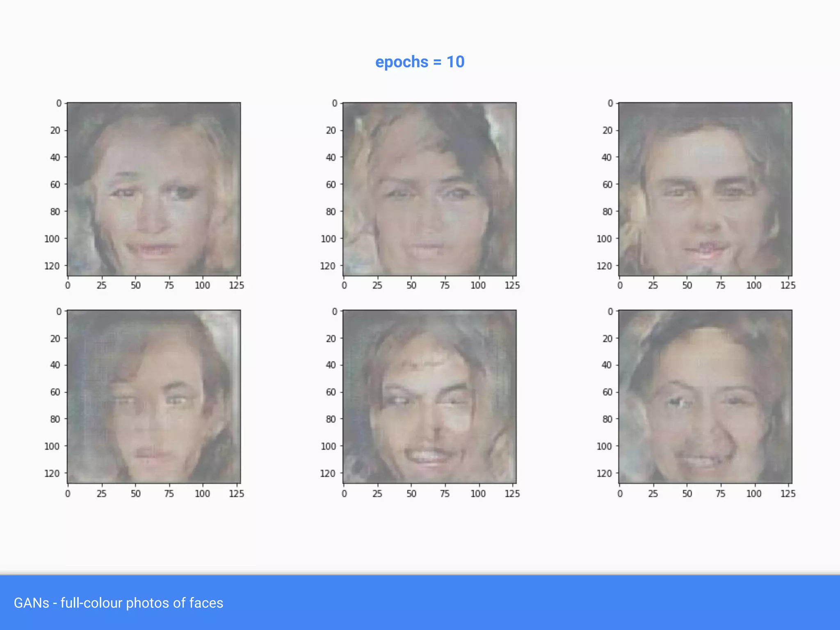Click x-axis tick 100 under top-left plot
This screenshot has width=840, height=630.
(202, 285)
